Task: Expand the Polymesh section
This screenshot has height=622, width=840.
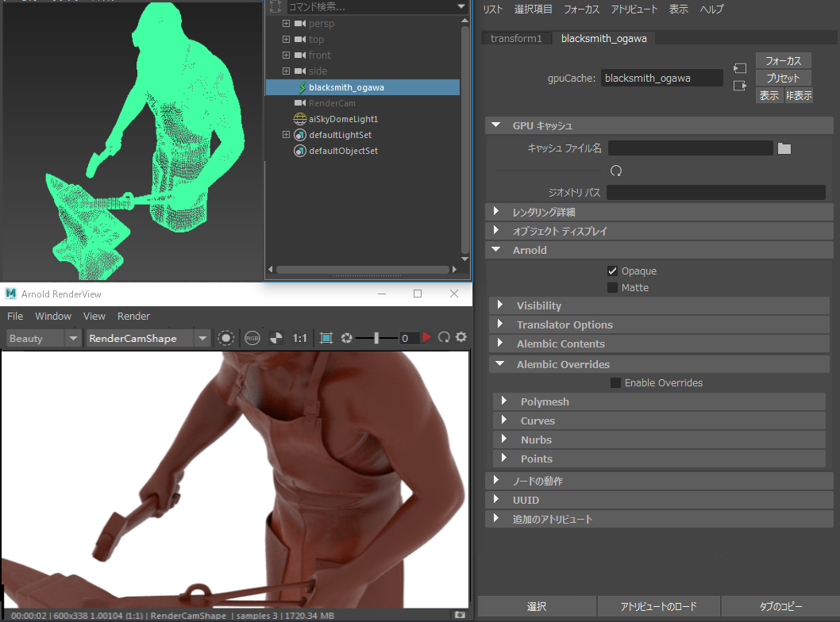Action: (503, 401)
